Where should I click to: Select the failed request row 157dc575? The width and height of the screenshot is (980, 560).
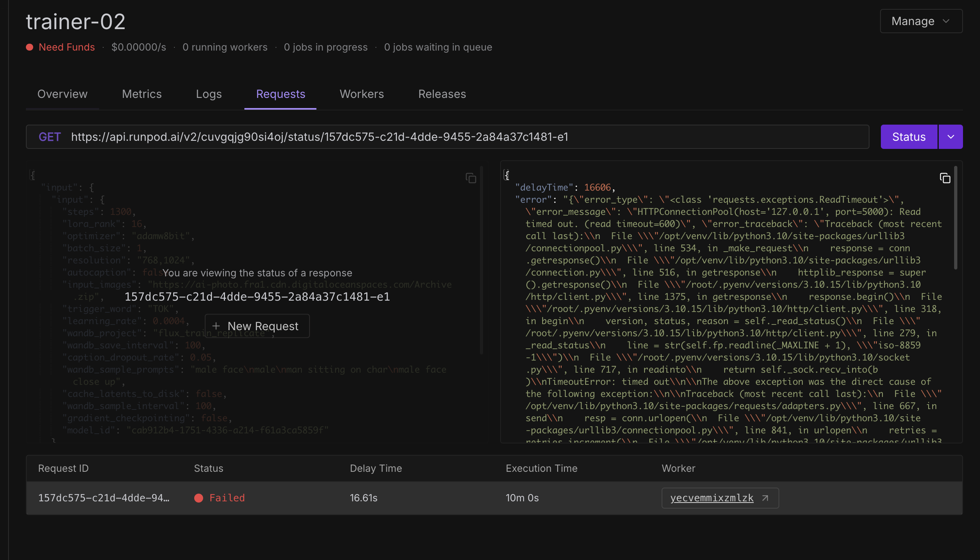coord(104,498)
